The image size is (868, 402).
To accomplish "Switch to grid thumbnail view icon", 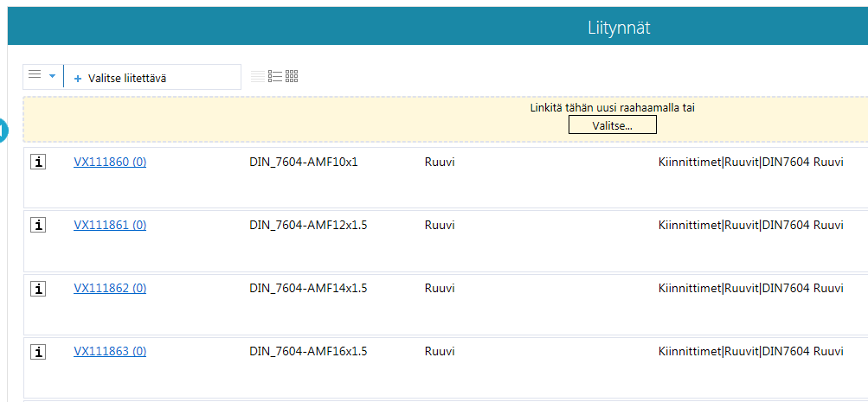I will (292, 76).
